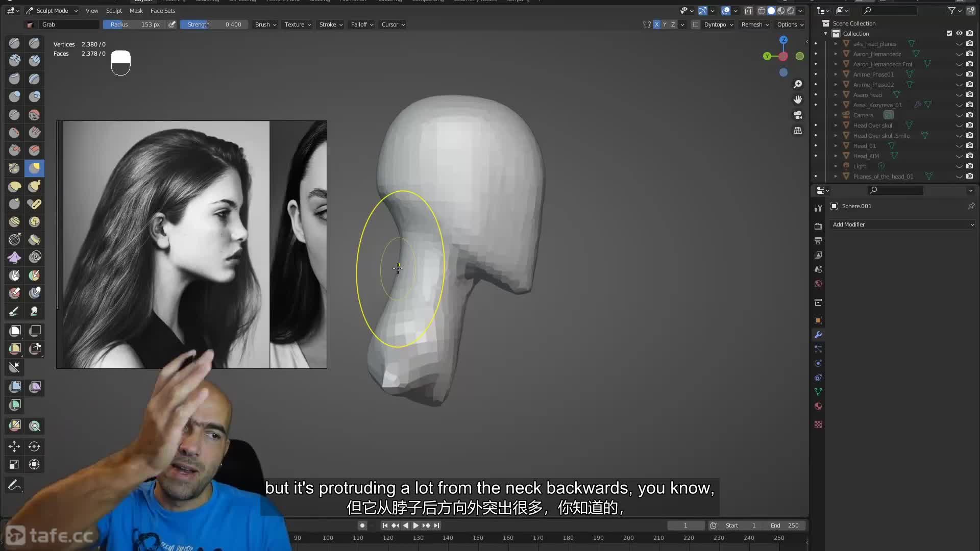Select the Move transform tool
The height and width of the screenshot is (551, 980).
14,446
